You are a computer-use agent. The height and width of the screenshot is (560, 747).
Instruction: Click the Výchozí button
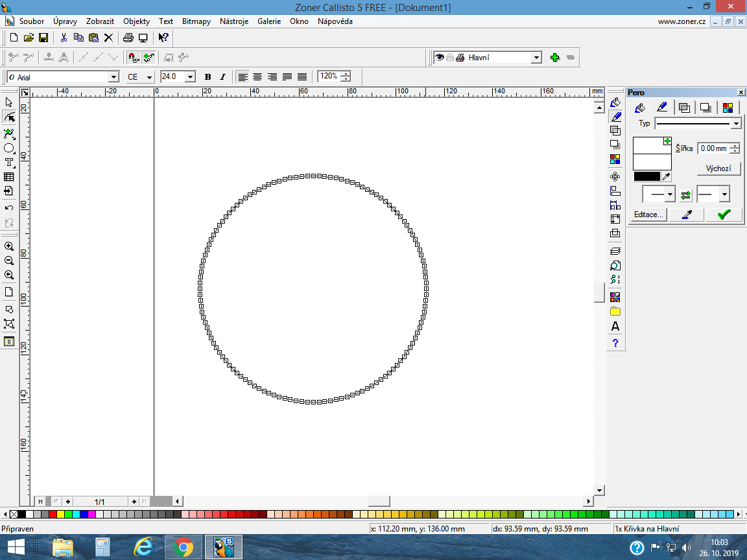718,169
